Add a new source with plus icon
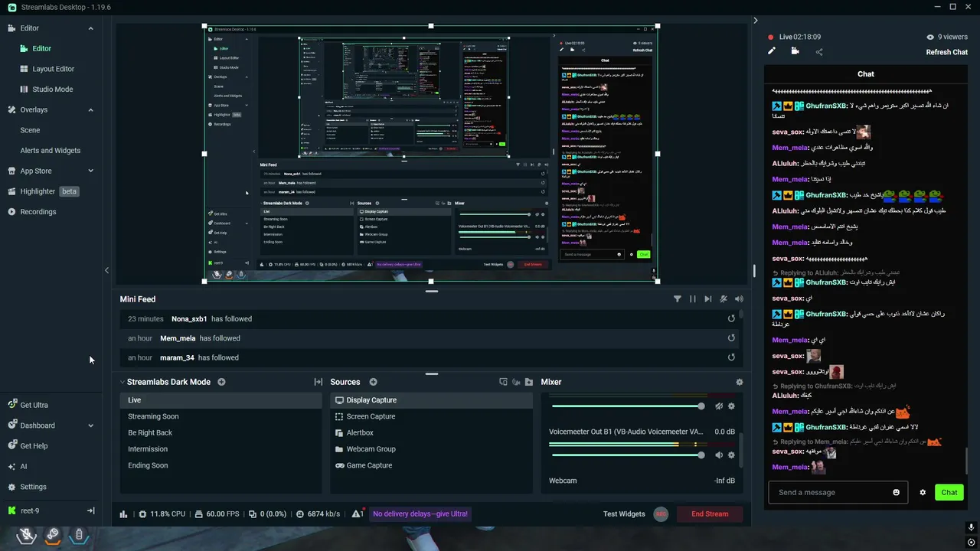 click(x=374, y=382)
